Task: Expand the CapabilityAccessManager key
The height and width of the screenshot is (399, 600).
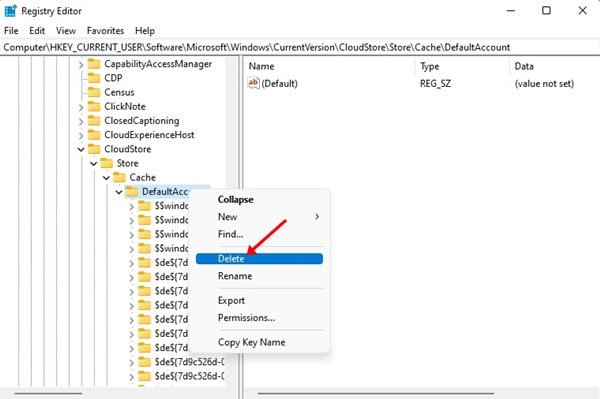Action: click(81, 65)
